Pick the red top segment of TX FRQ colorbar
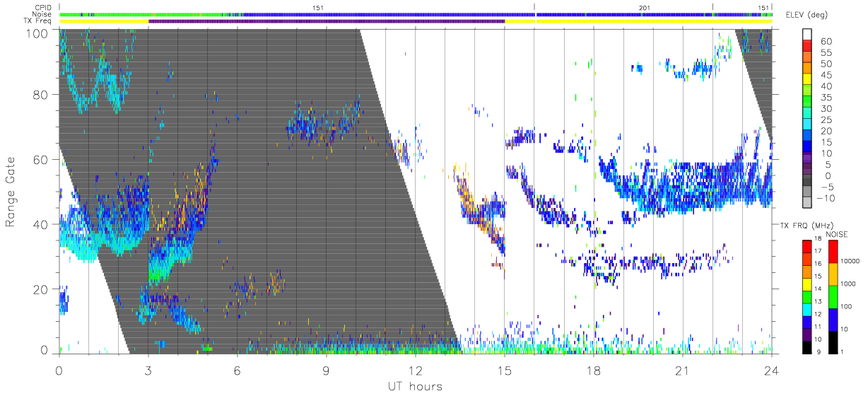The height and width of the screenshot is (401, 868). (807, 246)
